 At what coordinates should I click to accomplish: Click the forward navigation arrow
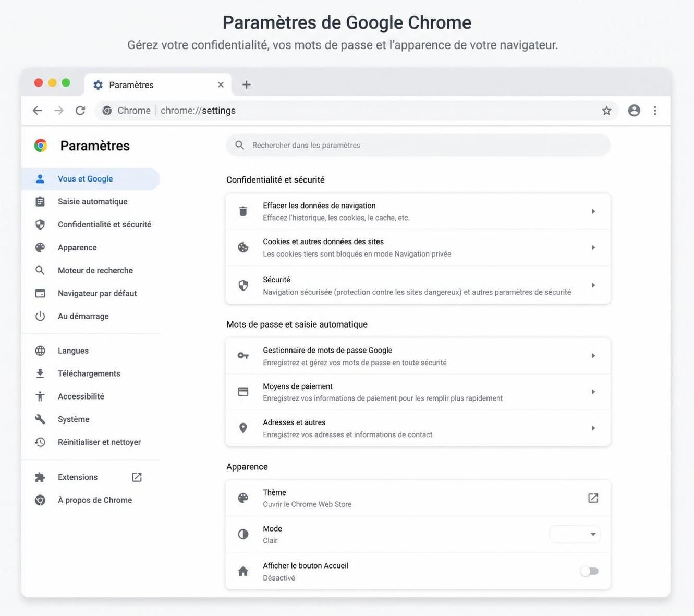[x=59, y=111]
